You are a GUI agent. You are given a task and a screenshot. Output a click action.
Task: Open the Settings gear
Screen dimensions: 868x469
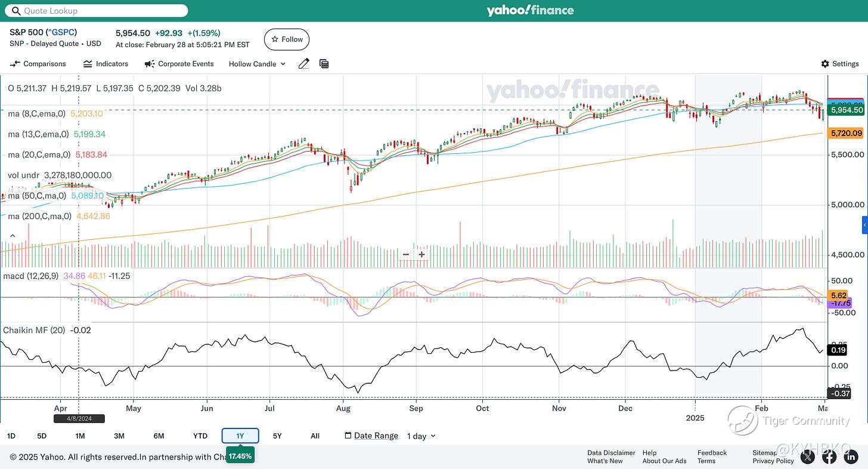coord(840,64)
